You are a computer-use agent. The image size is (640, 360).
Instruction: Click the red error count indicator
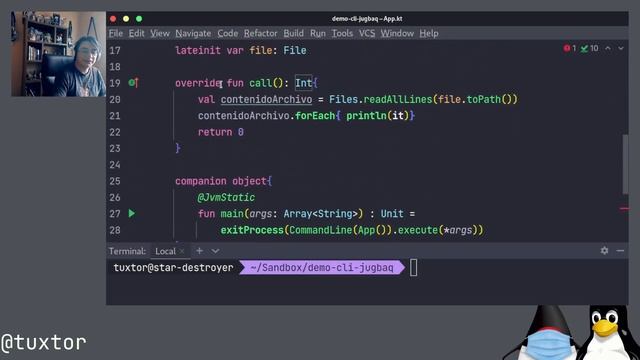(x=569, y=48)
